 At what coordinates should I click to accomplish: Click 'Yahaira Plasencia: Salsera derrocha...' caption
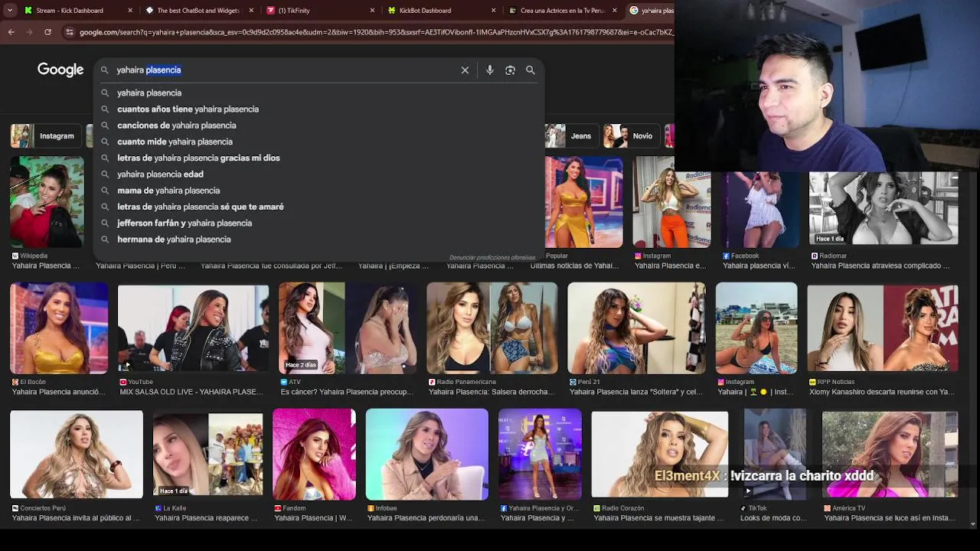[492, 392]
